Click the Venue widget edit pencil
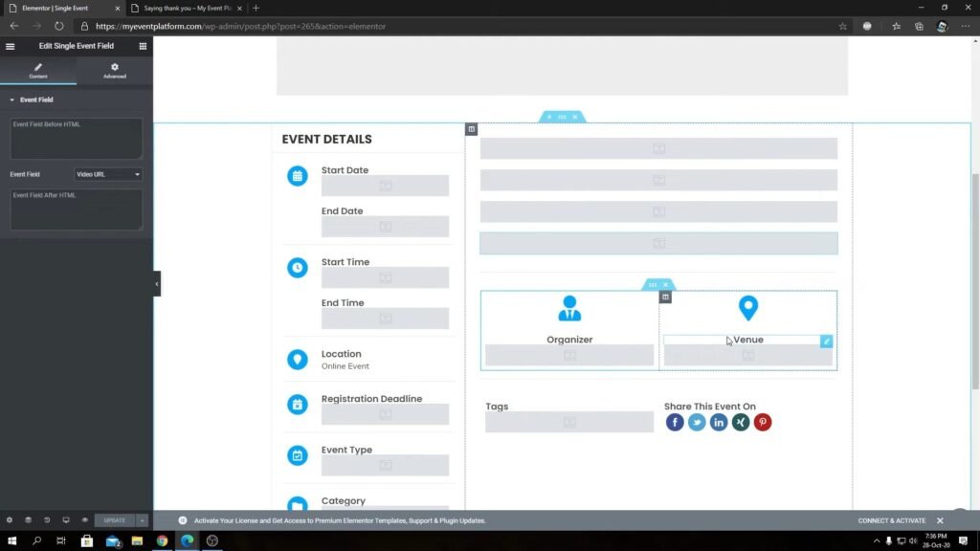Viewport: 980px width, 551px height. [x=827, y=342]
